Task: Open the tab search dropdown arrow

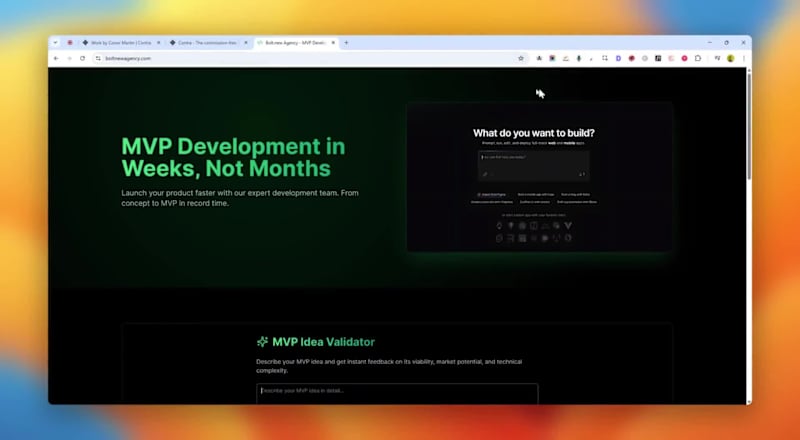Action: (55, 43)
